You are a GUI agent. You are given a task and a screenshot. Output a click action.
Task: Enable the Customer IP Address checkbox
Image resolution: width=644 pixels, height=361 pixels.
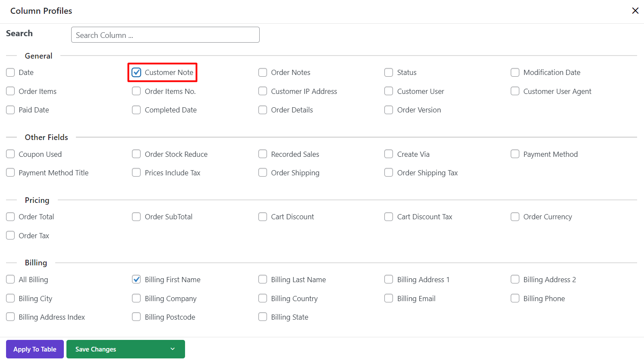point(263,91)
